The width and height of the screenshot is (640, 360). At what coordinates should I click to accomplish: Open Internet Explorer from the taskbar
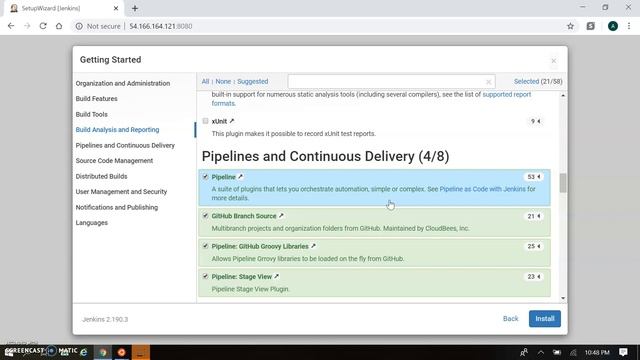(x=84, y=352)
